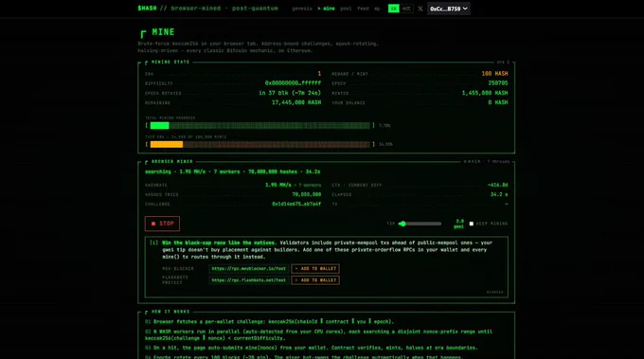
Task: Click the difficulty value 0x00000008…ffffff
Action: (x=293, y=83)
